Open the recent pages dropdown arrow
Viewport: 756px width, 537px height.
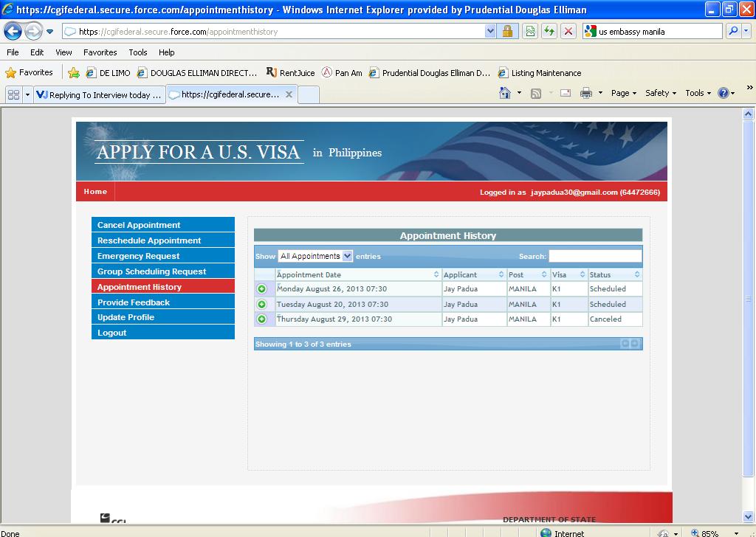[x=49, y=32]
